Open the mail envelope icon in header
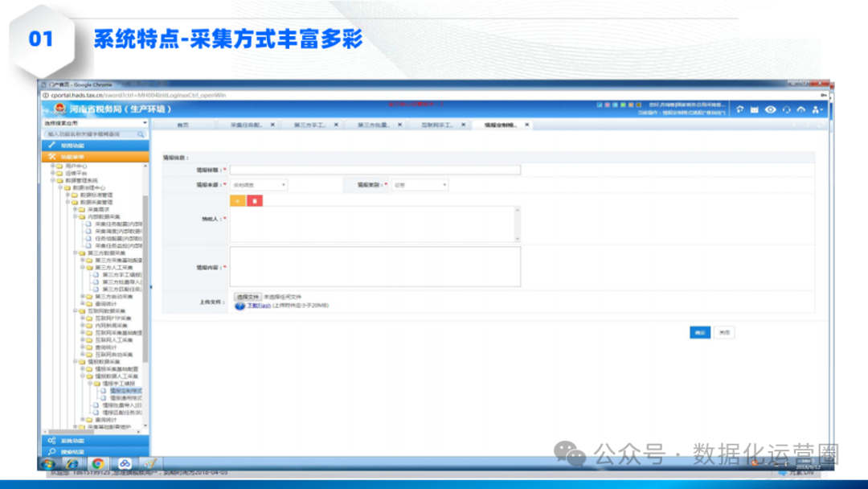The width and height of the screenshot is (868, 489). 754,109
